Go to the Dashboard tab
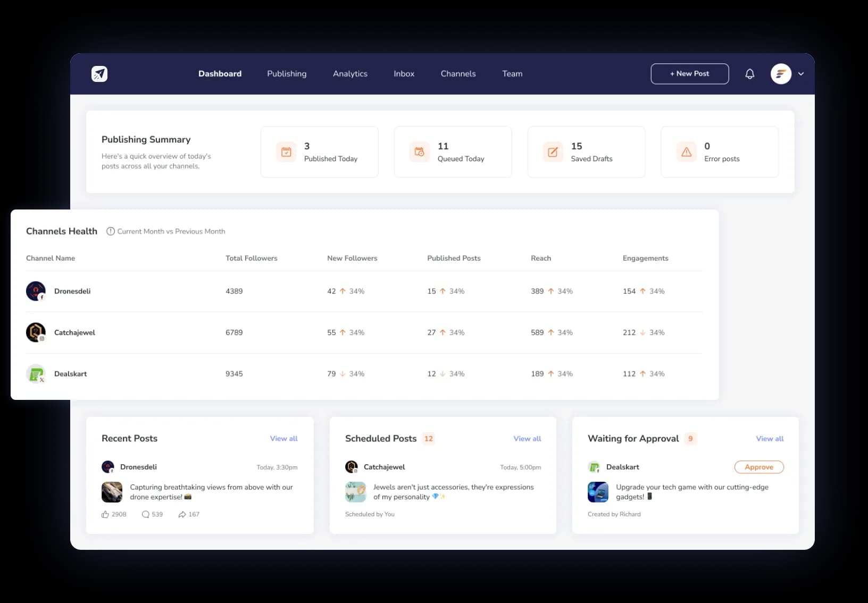The image size is (868, 603). click(x=220, y=74)
